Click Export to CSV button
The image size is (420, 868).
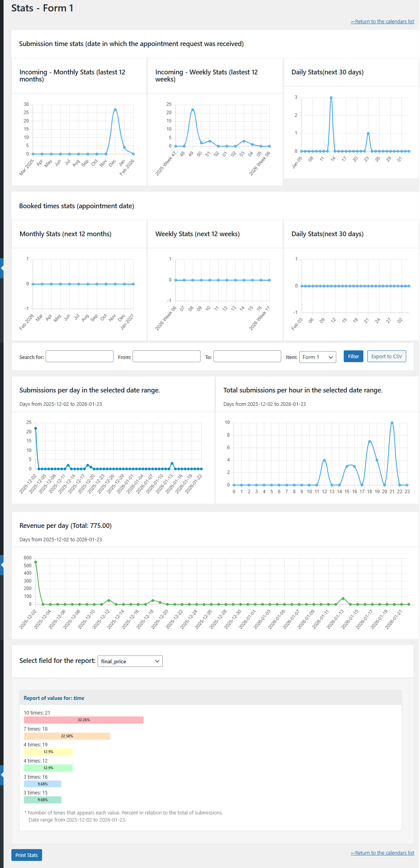386,356
